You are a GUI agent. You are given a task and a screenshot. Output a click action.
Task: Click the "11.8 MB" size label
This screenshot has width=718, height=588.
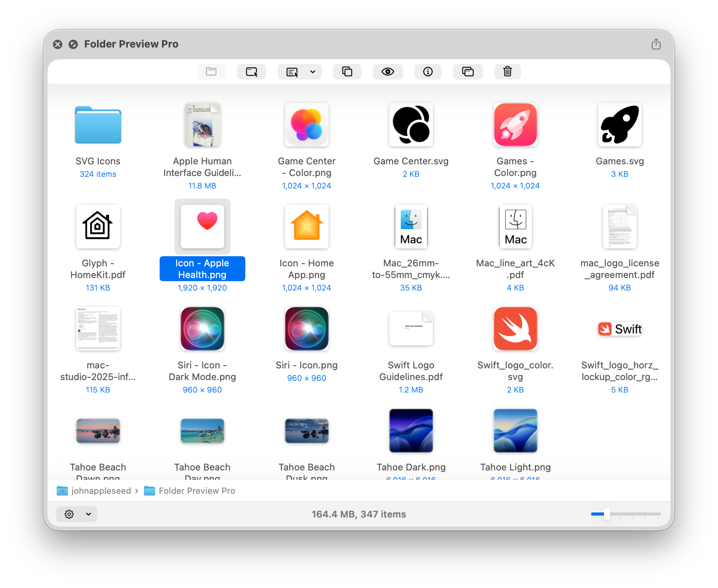point(202,186)
